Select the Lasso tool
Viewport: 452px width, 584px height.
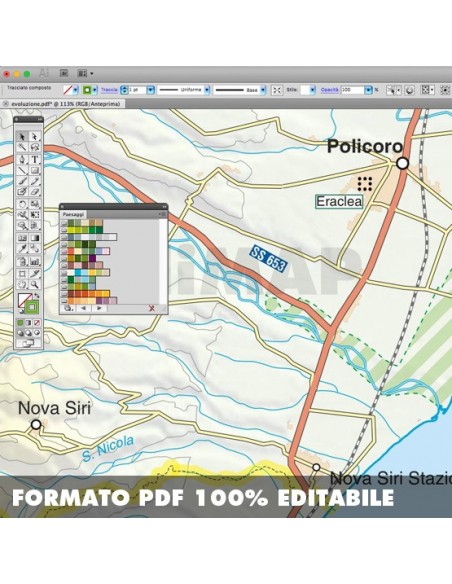point(35,147)
